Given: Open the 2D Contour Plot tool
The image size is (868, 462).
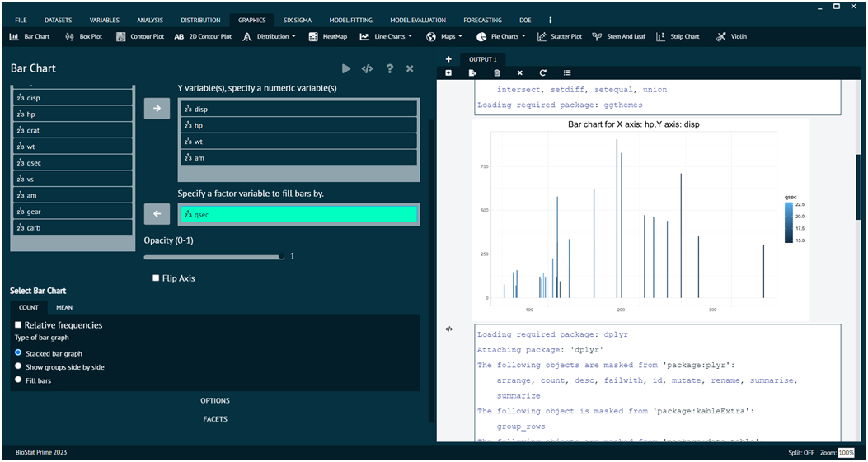Looking at the screenshot, I should click(203, 36).
